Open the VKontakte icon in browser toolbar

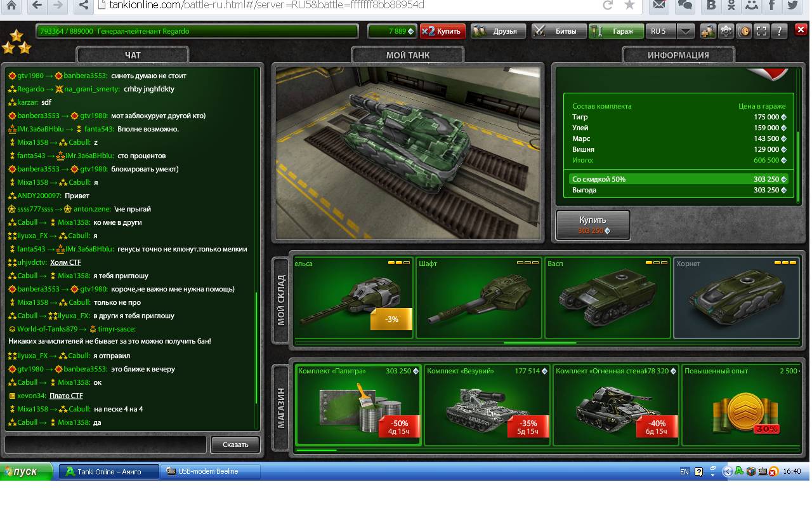pyautogui.click(x=711, y=6)
